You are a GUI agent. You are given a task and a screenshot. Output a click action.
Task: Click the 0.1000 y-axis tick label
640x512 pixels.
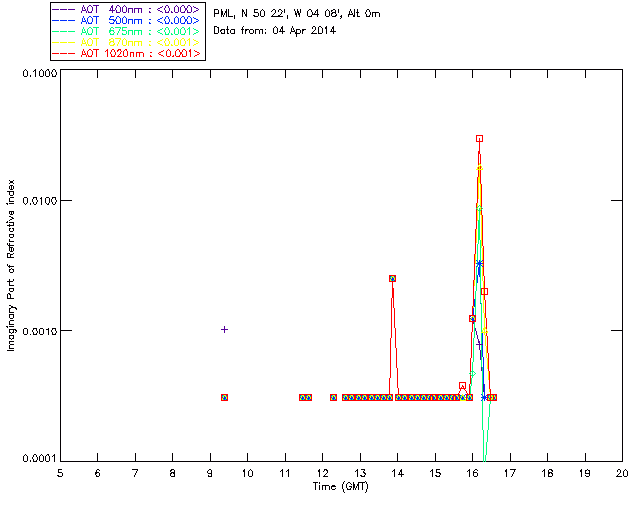39,73
